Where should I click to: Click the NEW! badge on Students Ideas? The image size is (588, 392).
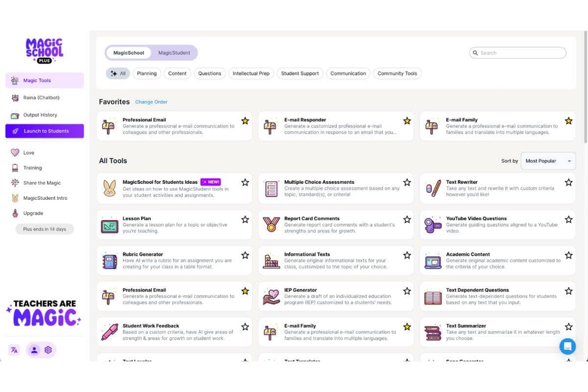[211, 182]
